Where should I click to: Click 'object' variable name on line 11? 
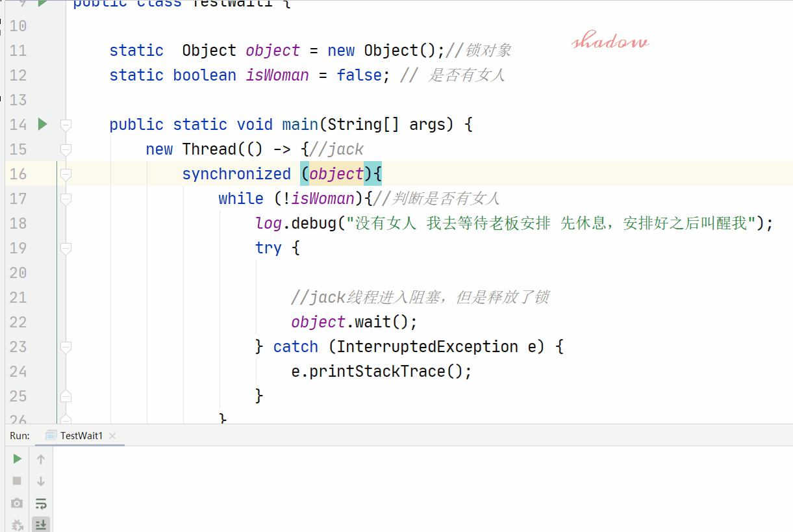273,51
